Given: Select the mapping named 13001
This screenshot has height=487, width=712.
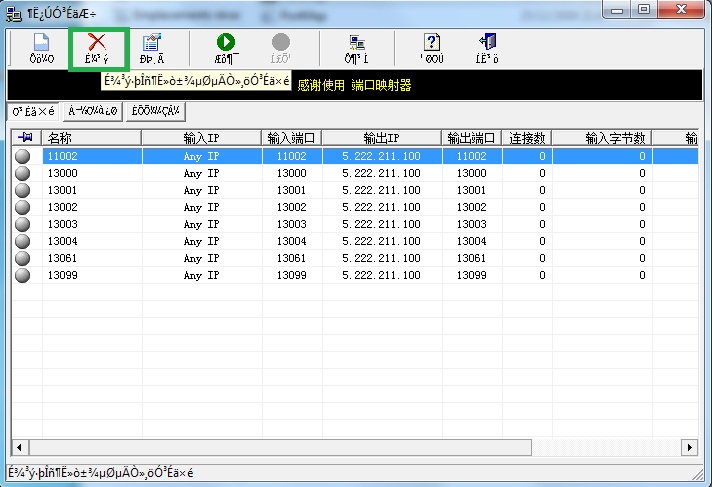Looking at the screenshot, I should coord(62,190).
